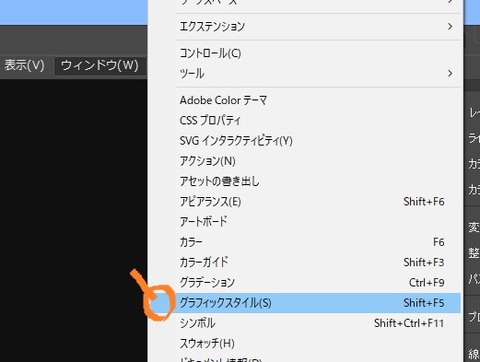Viewport: 480px width, 362px height.
Task: Expand the ツール submenu arrow
Action: coord(450,73)
